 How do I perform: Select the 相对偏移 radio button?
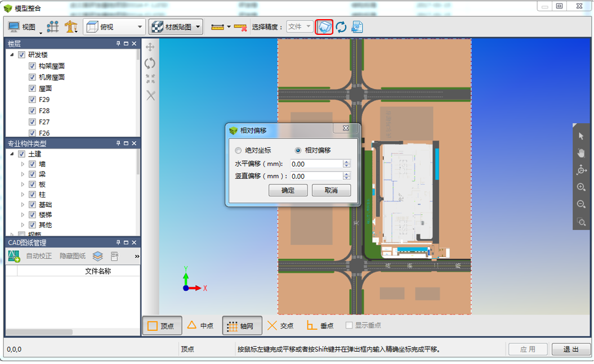[298, 150]
